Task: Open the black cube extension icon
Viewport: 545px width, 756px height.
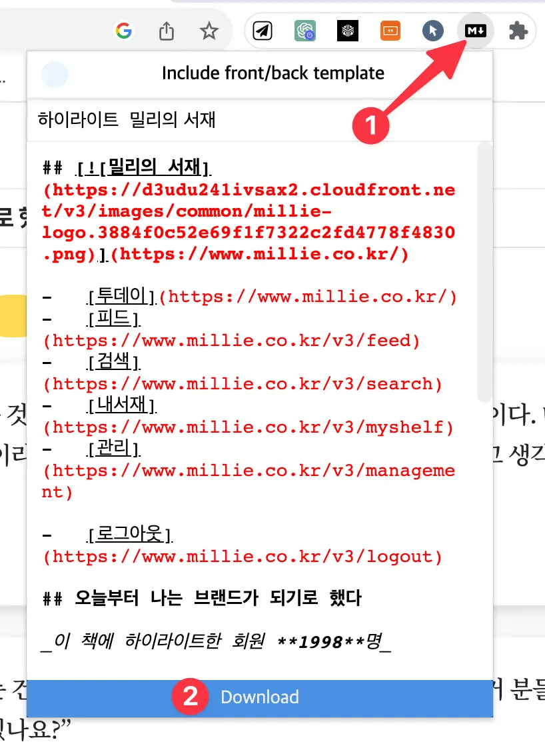Action: tap(347, 31)
